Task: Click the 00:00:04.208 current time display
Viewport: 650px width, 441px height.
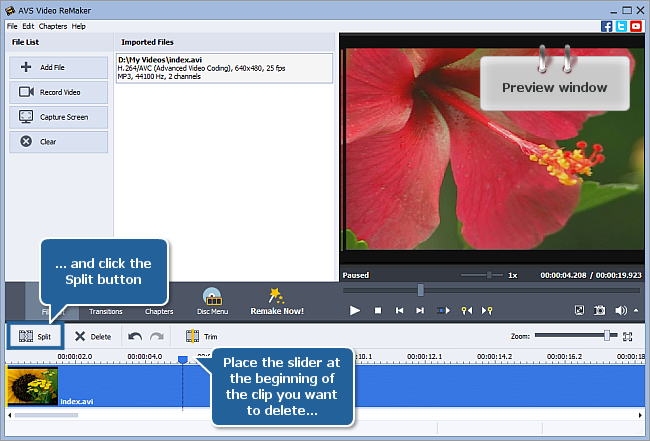Action: tap(563, 275)
